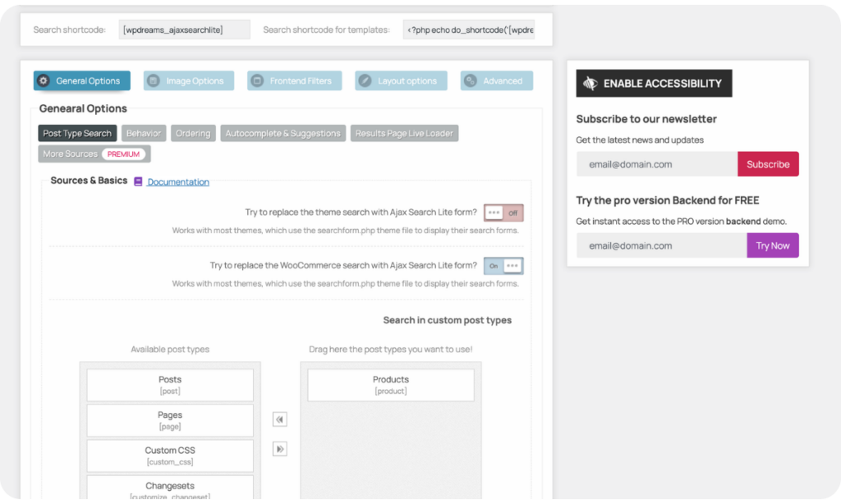This screenshot has width=841, height=504.
Task: Open the More Sources premium sub-tab
Action: (94, 153)
